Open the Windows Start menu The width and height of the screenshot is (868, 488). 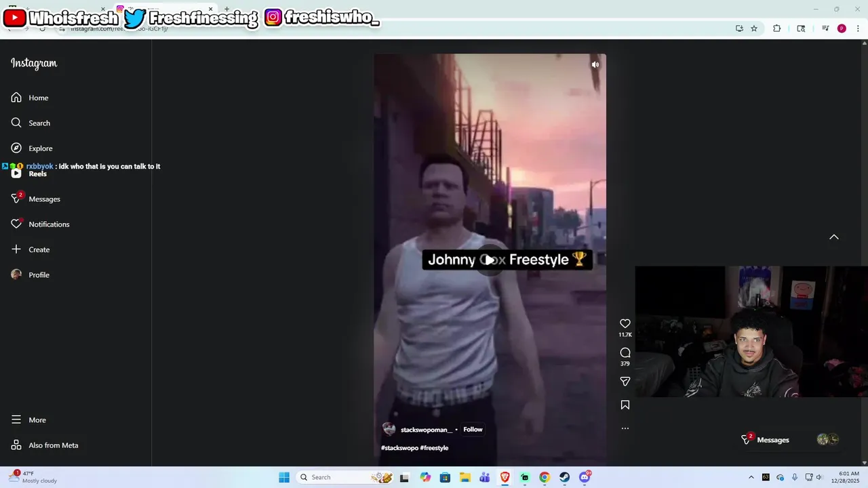click(x=284, y=477)
